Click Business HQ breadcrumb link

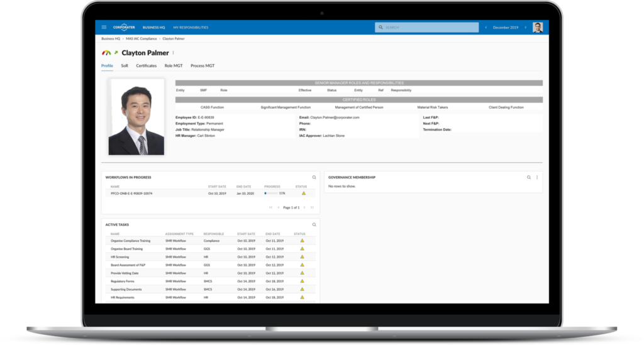tap(111, 38)
